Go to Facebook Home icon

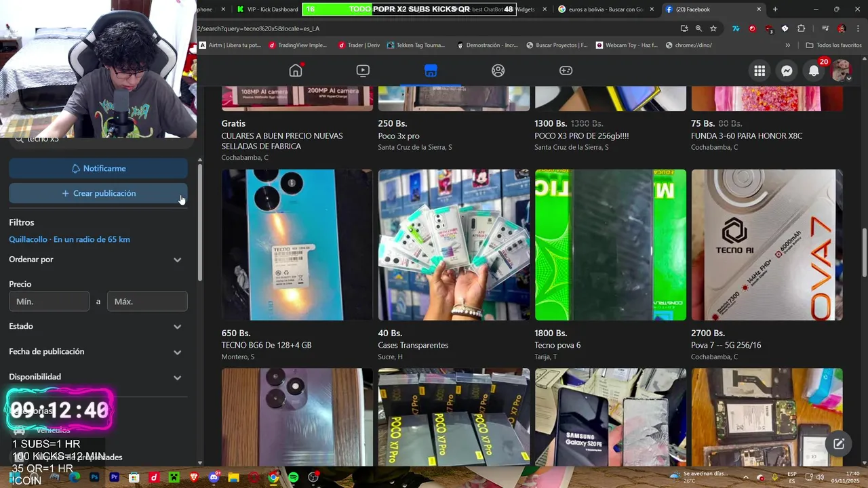point(296,70)
